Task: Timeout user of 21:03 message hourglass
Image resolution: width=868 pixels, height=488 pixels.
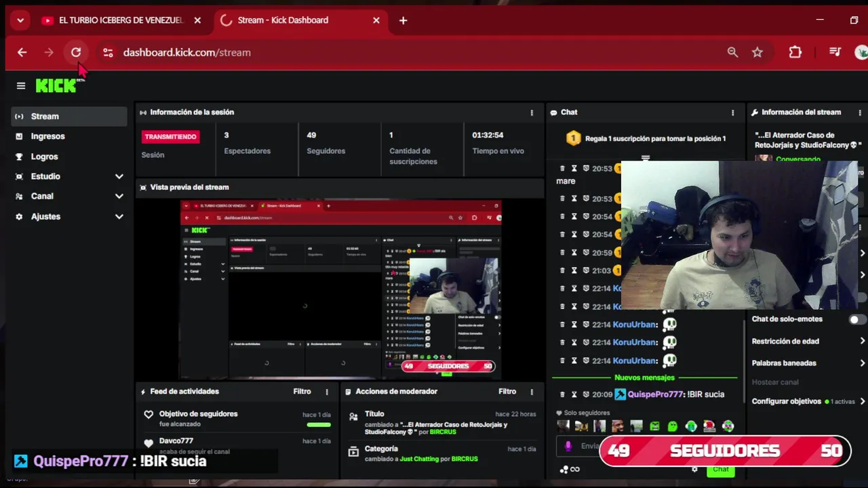Action: [x=574, y=270]
